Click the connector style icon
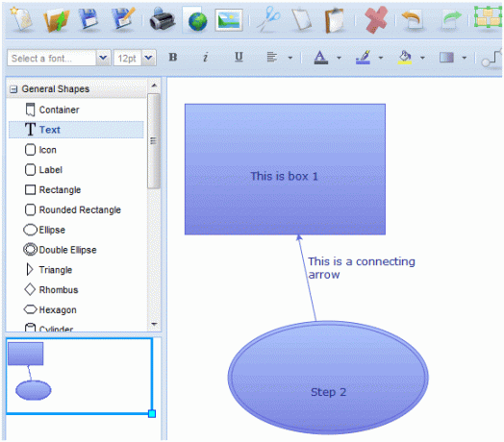 click(x=491, y=59)
